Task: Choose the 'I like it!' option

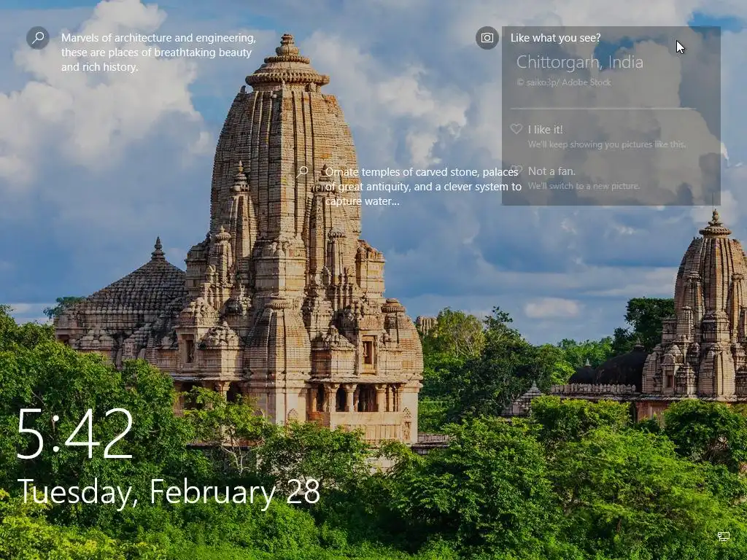Action: pos(545,130)
